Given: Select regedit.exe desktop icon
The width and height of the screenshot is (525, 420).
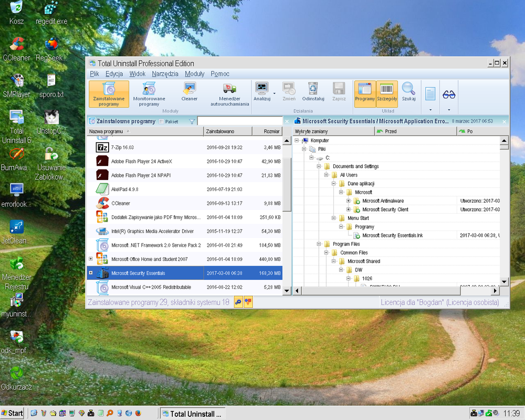Looking at the screenshot, I should [51, 14].
